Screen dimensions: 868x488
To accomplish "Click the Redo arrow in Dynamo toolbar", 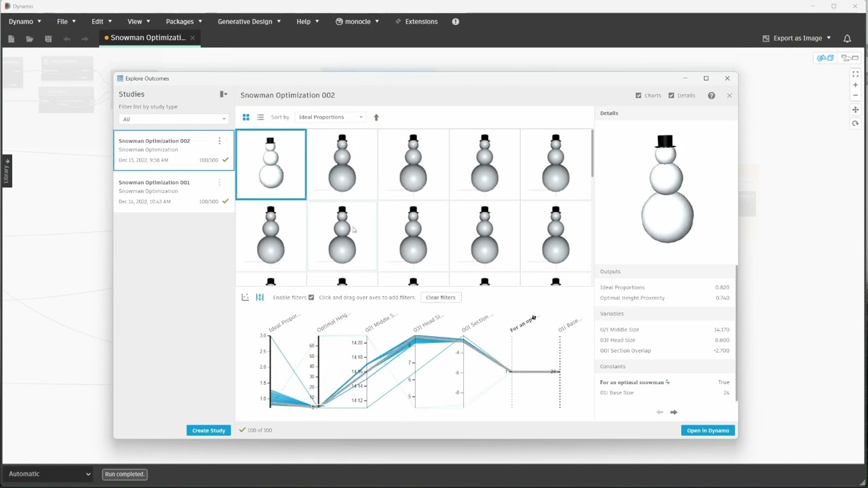I will click(x=85, y=39).
